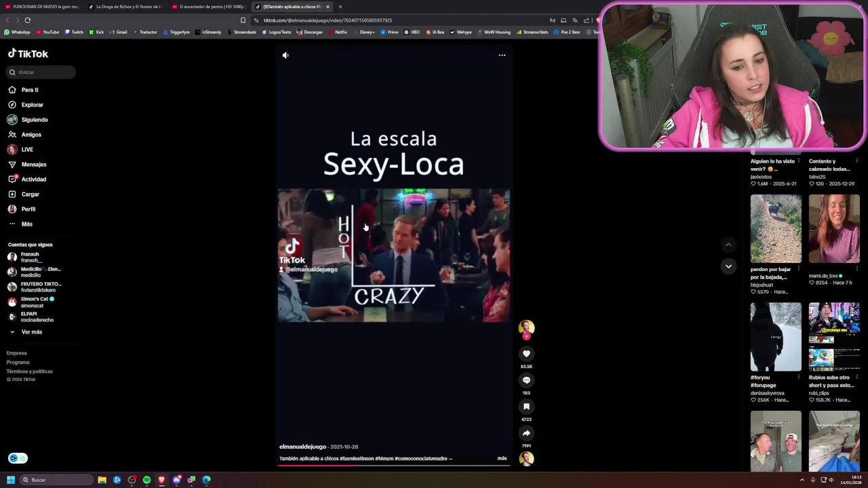
Task: Close the active TikTok browser tab
Action: 328,7
